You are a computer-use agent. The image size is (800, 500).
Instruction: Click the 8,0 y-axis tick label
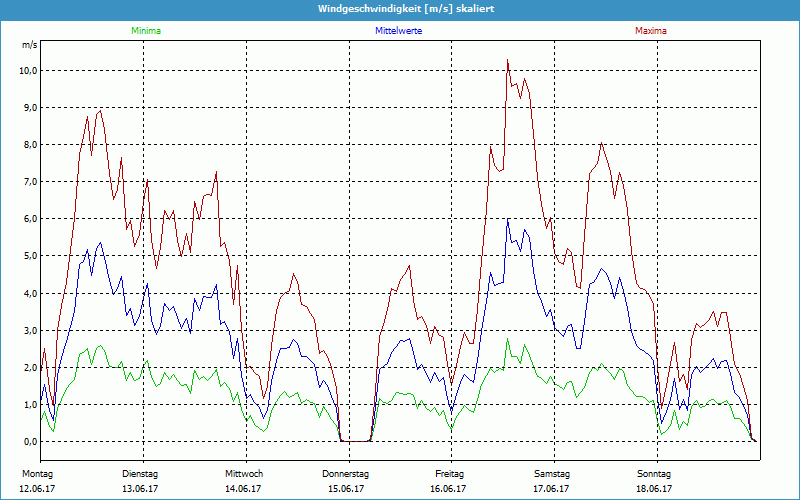28,145
